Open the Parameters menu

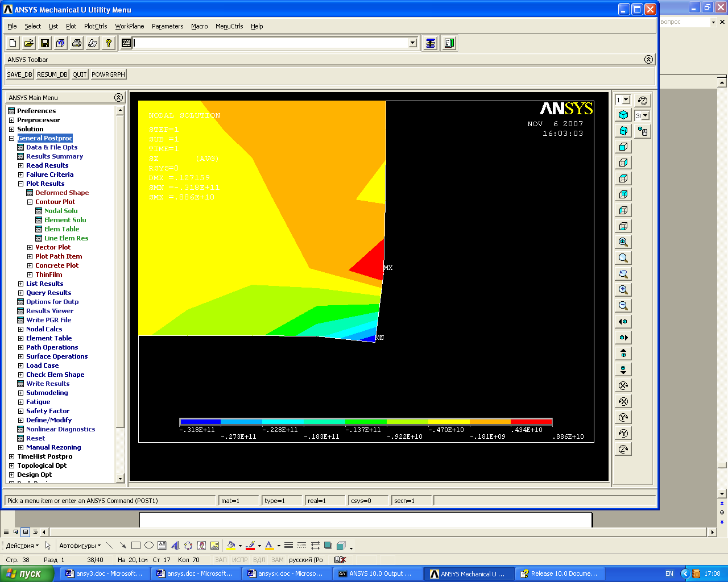coord(168,26)
